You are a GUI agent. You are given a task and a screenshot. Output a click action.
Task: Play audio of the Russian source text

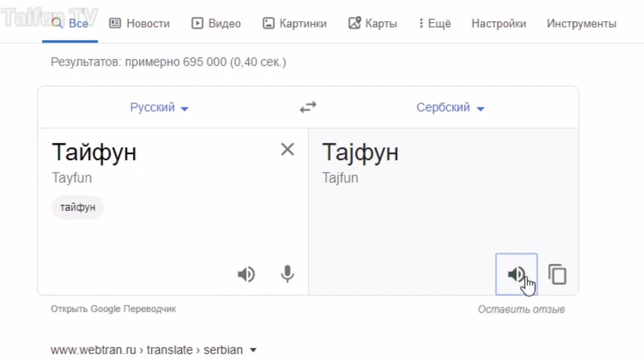(x=246, y=274)
